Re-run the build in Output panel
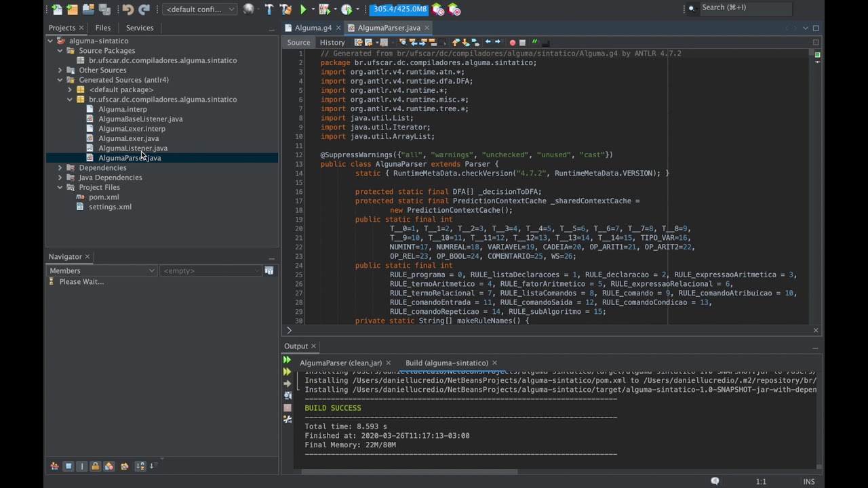This screenshot has width=868, height=488. click(287, 361)
